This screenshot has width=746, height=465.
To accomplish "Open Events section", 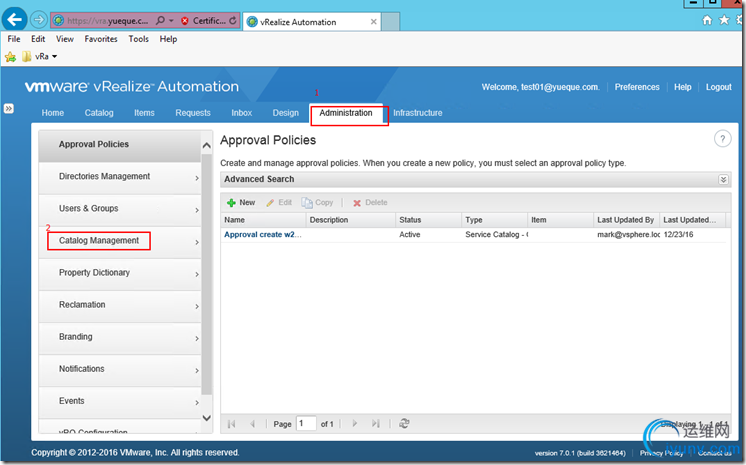I will tap(120, 401).
